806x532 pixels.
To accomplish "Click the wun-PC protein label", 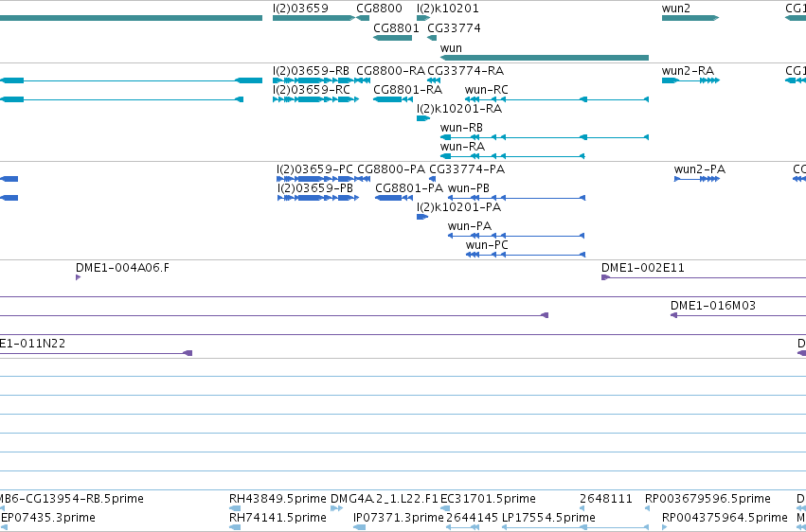I will (487, 245).
